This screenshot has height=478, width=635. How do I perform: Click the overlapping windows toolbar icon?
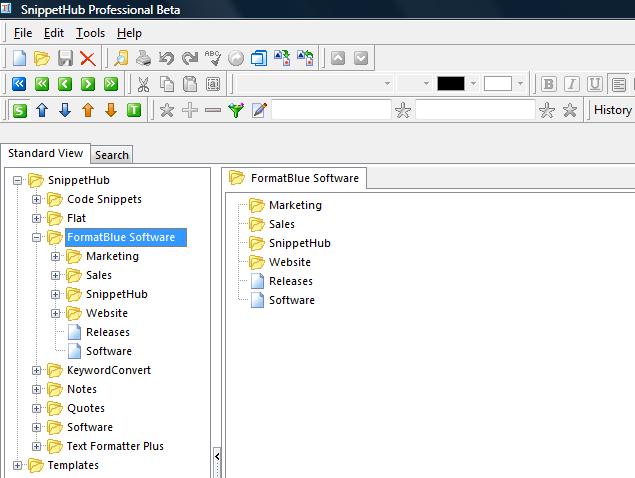pos(259,58)
